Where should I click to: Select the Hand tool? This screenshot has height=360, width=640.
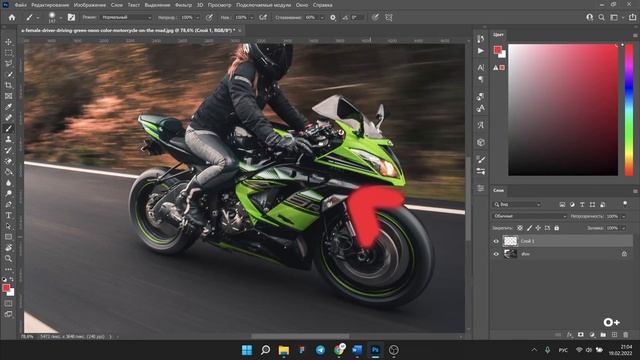(8, 247)
